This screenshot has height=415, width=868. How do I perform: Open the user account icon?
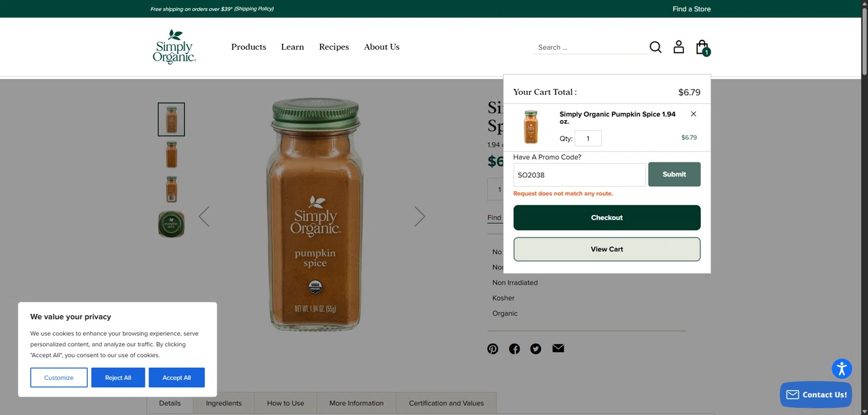679,47
